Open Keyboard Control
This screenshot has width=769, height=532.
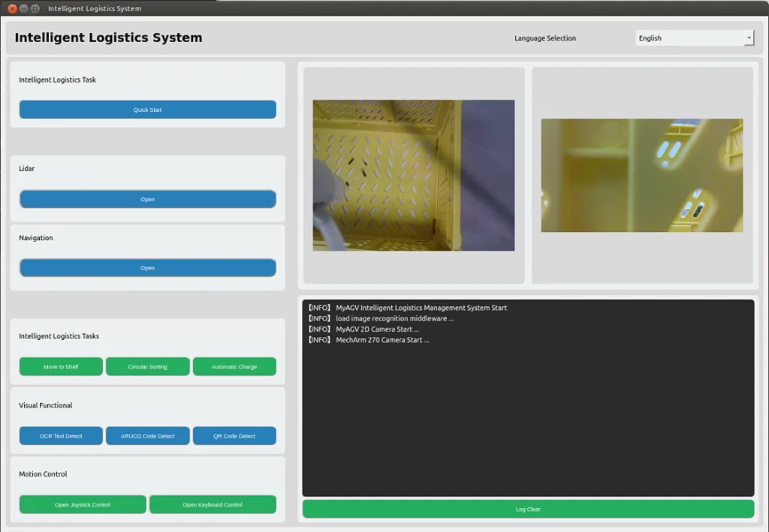tap(213, 504)
